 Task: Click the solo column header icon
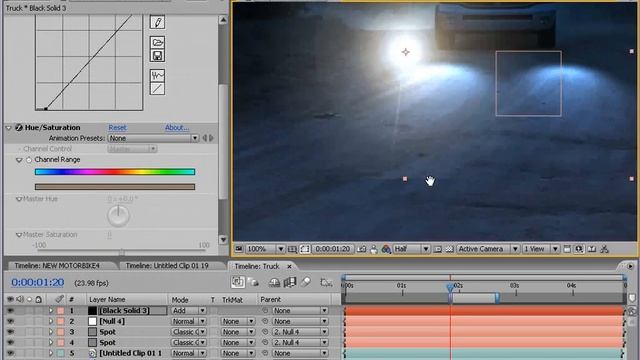tap(29, 300)
